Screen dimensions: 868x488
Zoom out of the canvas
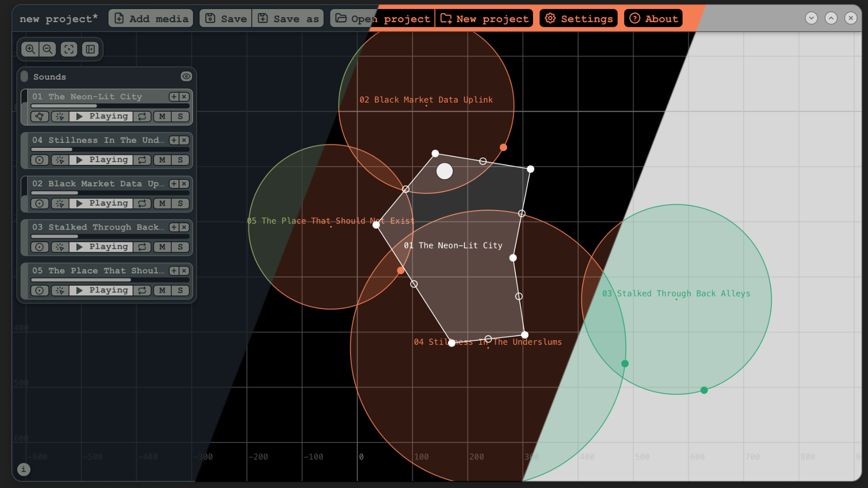[x=47, y=49]
